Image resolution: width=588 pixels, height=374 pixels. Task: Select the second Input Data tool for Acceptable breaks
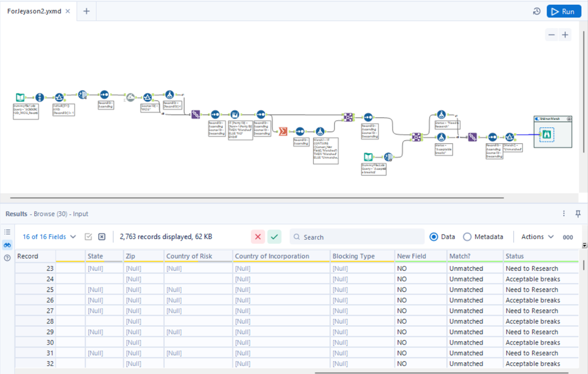pos(368,157)
